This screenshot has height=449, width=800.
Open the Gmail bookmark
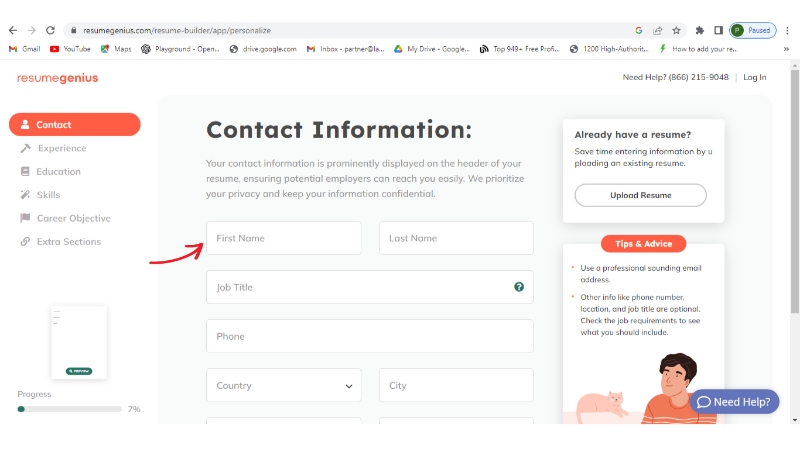click(x=24, y=48)
